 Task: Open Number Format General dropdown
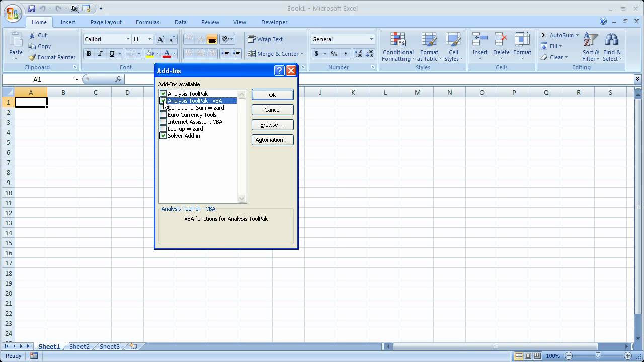(371, 39)
